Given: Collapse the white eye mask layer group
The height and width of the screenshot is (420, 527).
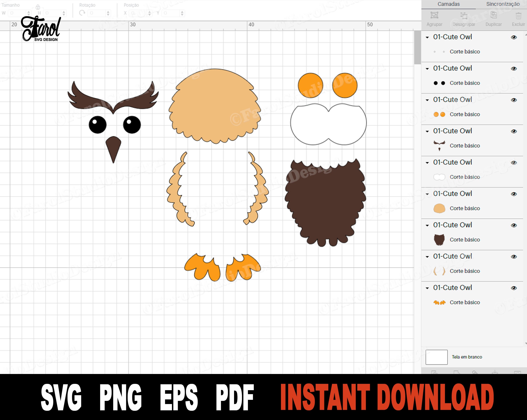Looking at the screenshot, I should tap(427, 163).
